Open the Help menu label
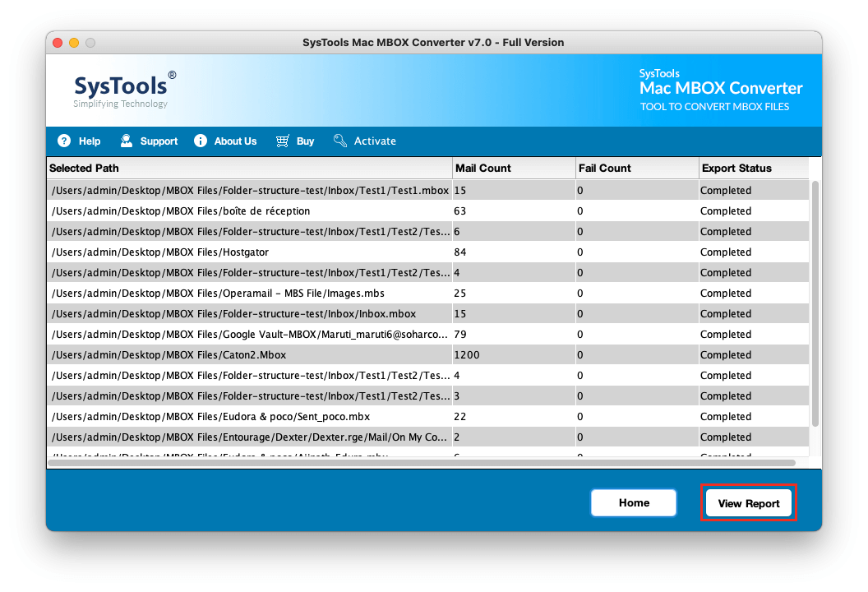Image resolution: width=868 pixels, height=592 pixels. pos(90,141)
